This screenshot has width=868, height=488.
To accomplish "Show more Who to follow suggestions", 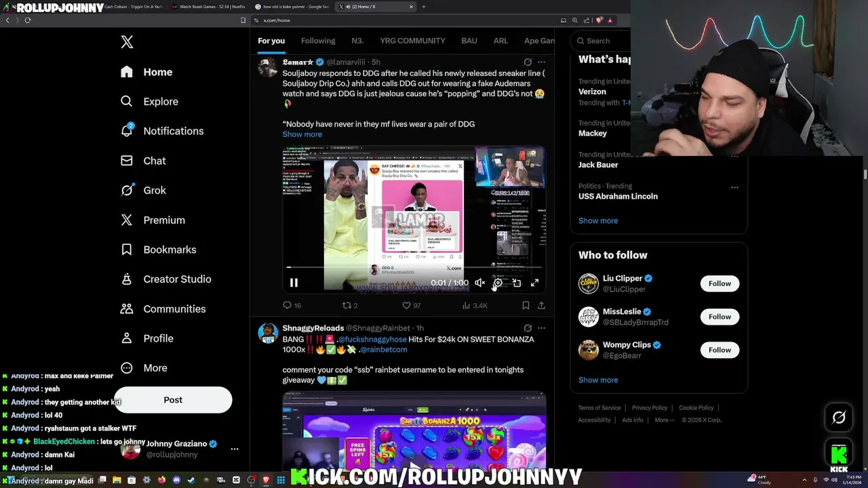I will click(598, 380).
